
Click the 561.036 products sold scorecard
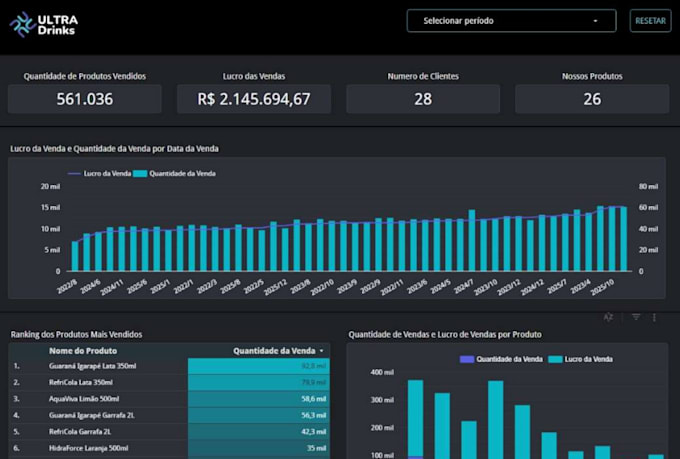coord(85,99)
